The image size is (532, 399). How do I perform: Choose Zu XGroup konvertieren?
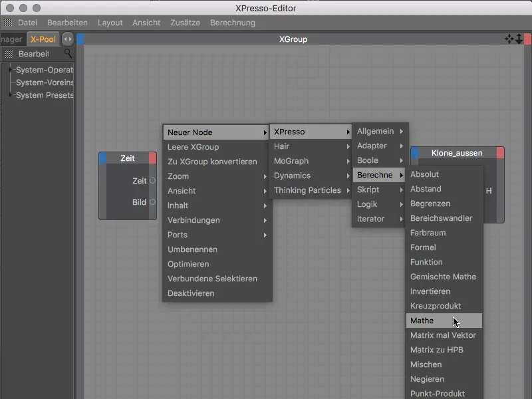pos(217,162)
